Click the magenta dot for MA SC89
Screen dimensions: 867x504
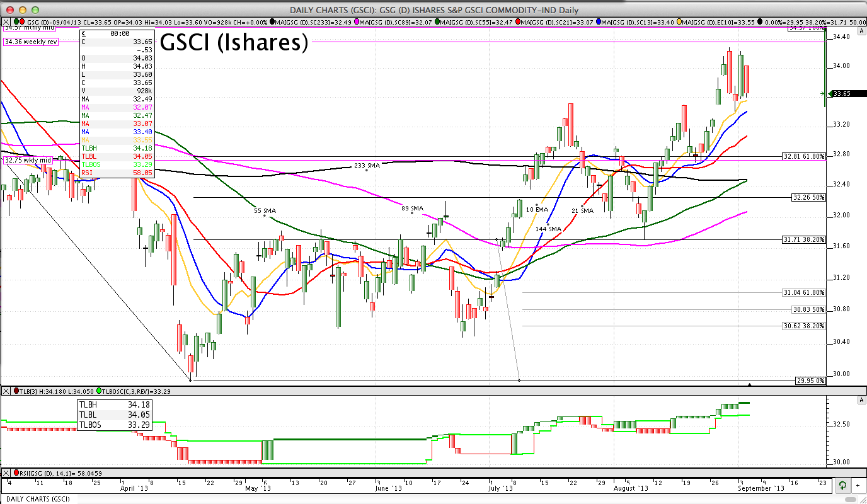coord(357,21)
